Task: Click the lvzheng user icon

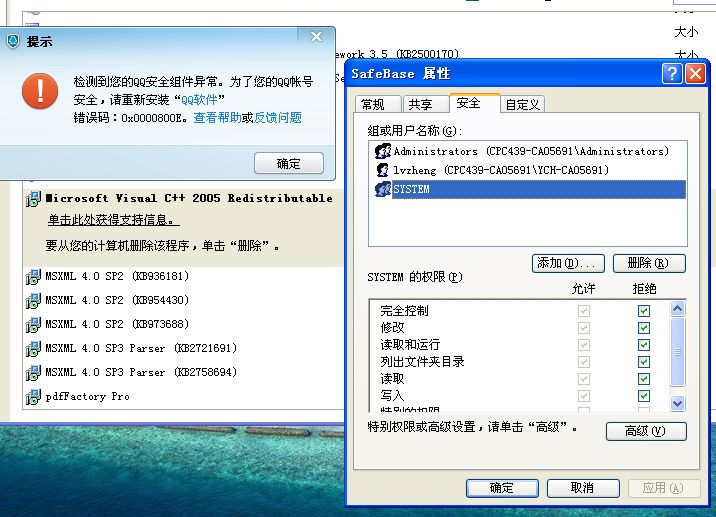Action: click(383, 170)
